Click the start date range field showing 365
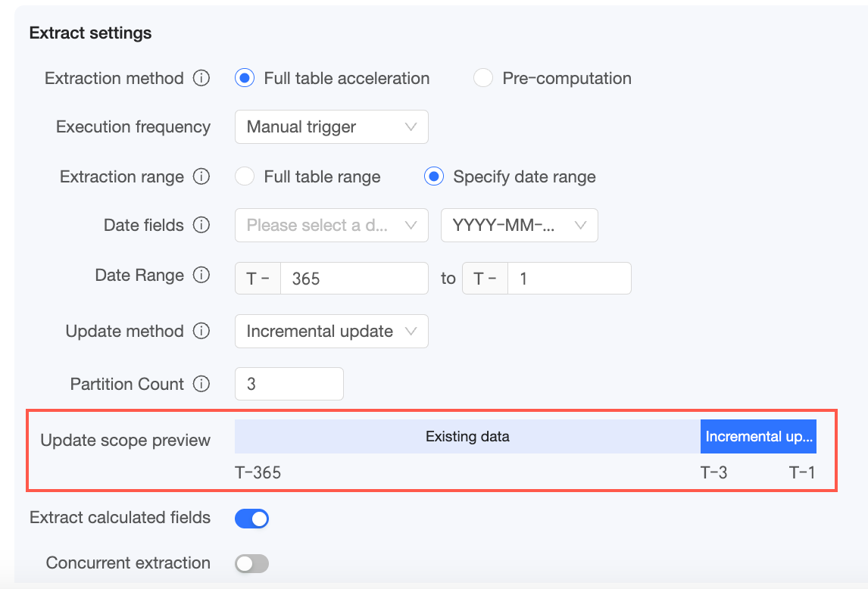 [x=353, y=279]
